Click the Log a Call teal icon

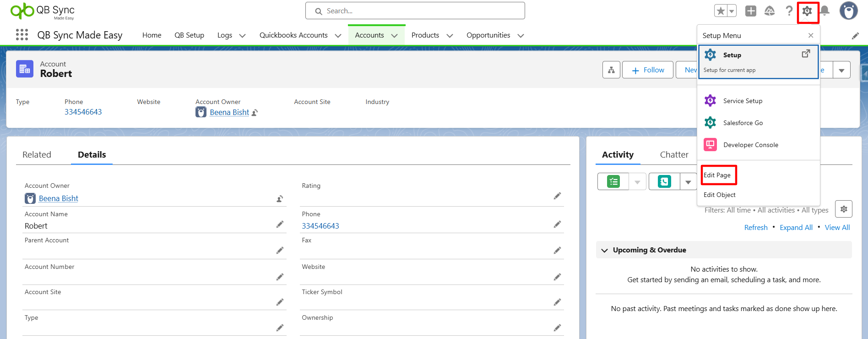pos(664,182)
